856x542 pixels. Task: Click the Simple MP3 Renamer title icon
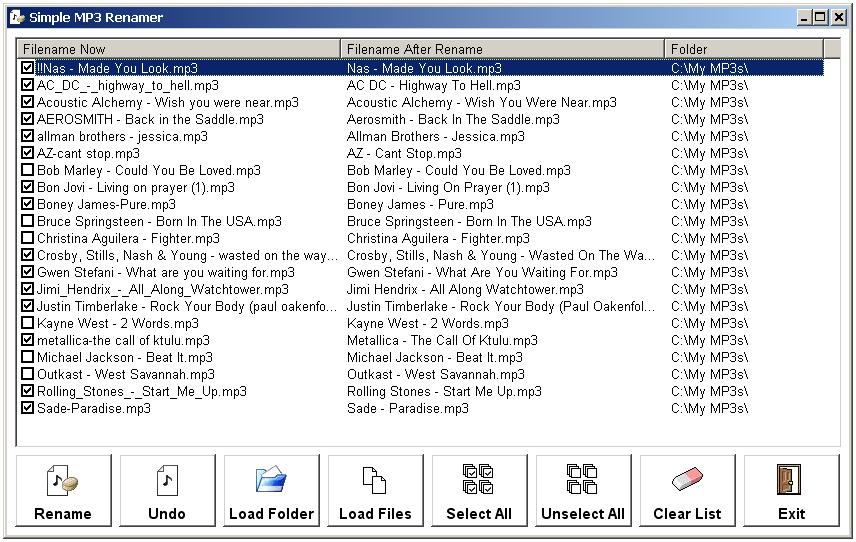pos(17,17)
